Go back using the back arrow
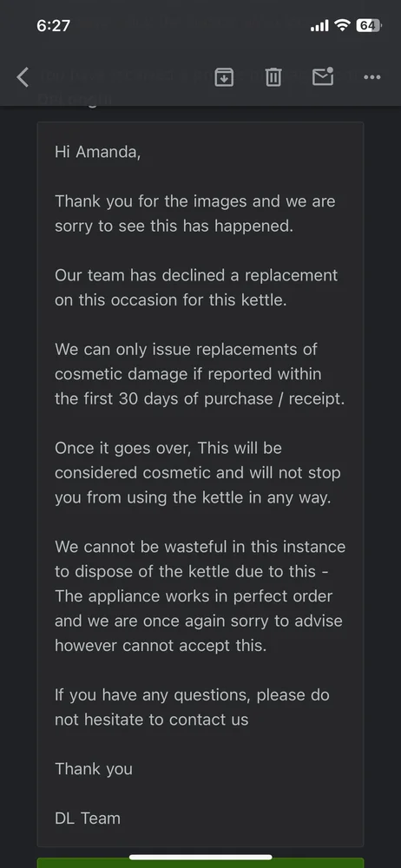This screenshot has height=868, width=401. 23,77
